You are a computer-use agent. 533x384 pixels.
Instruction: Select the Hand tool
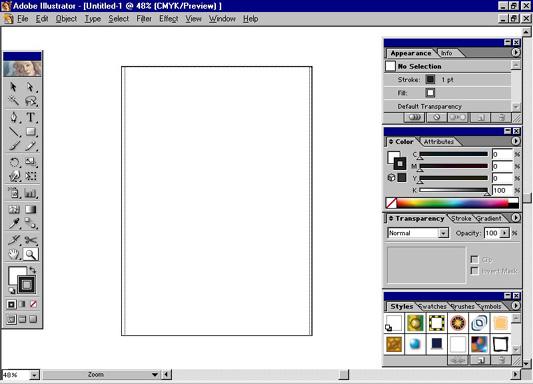(x=14, y=254)
